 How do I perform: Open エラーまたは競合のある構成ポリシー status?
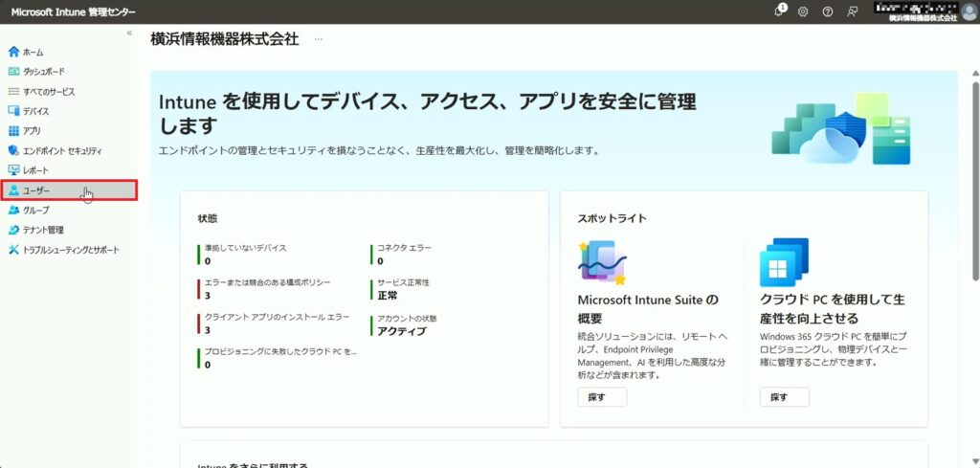268,282
